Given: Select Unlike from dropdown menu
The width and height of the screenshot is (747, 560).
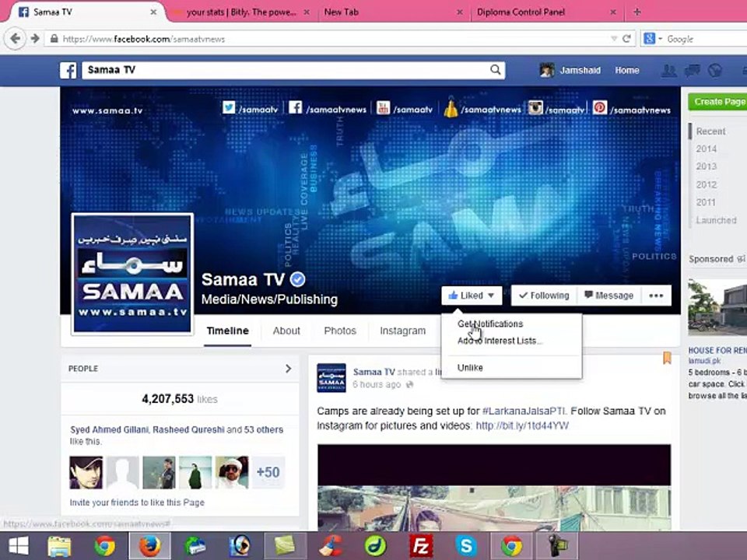Looking at the screenshot, I should (470, 368).
